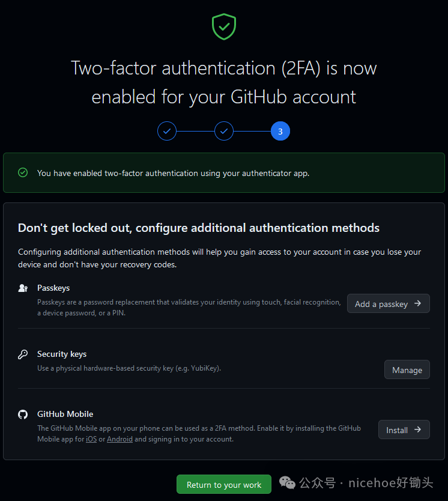The width and height of the screenshot is (448, 501).
Task: Click the Passkeys section heading
Action: coord(53,288)
